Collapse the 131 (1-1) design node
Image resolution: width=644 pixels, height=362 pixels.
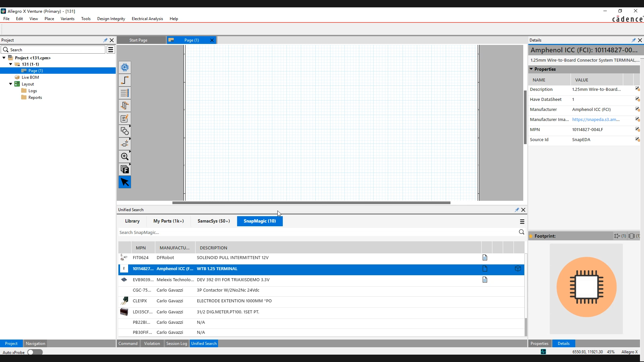(x=11, y=64)
